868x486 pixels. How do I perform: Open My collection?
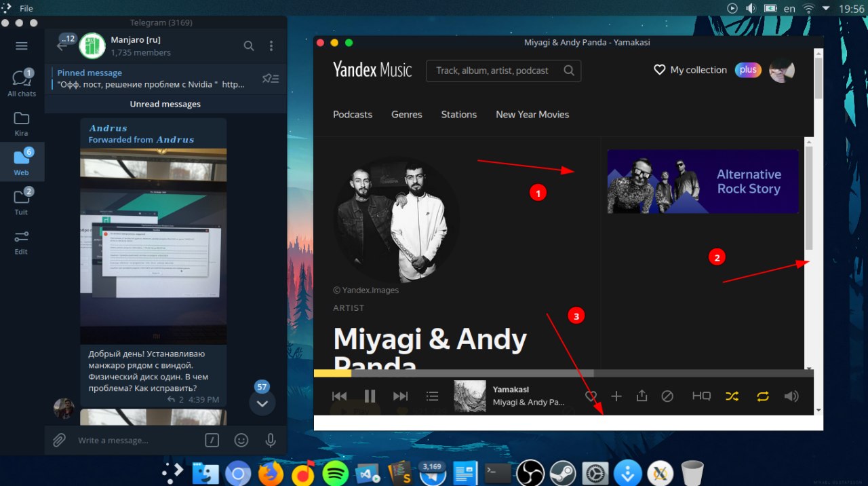690,70
